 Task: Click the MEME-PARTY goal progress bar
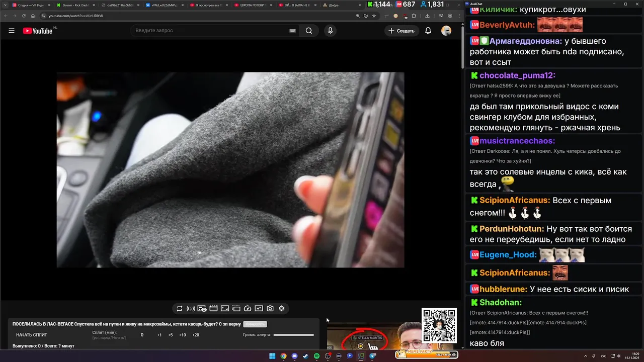coord(427,354)
